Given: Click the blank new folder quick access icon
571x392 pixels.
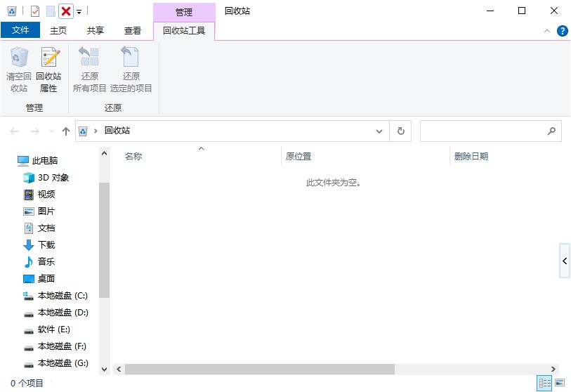Looking at the screenshot, I should point(51,11).
